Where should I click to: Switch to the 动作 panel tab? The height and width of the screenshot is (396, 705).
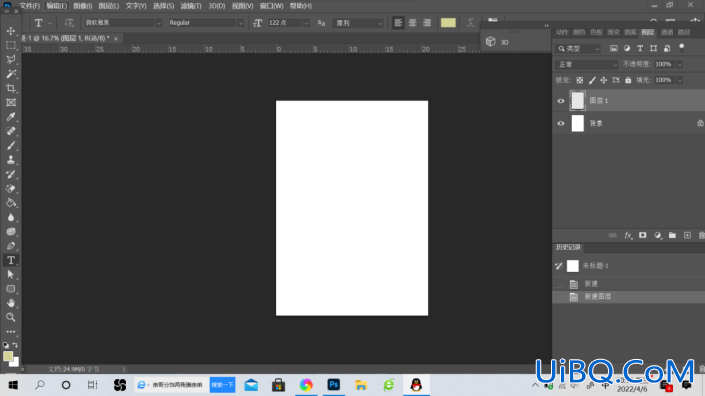(x=562, y=32)
